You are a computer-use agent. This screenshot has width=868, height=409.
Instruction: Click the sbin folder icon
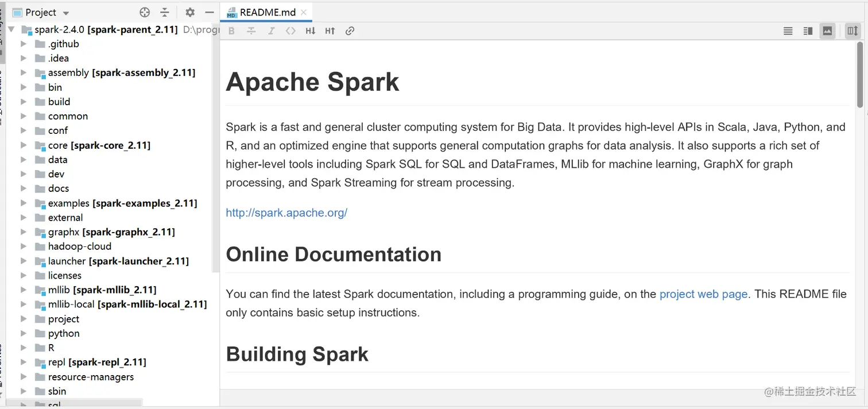click(40, 391)
